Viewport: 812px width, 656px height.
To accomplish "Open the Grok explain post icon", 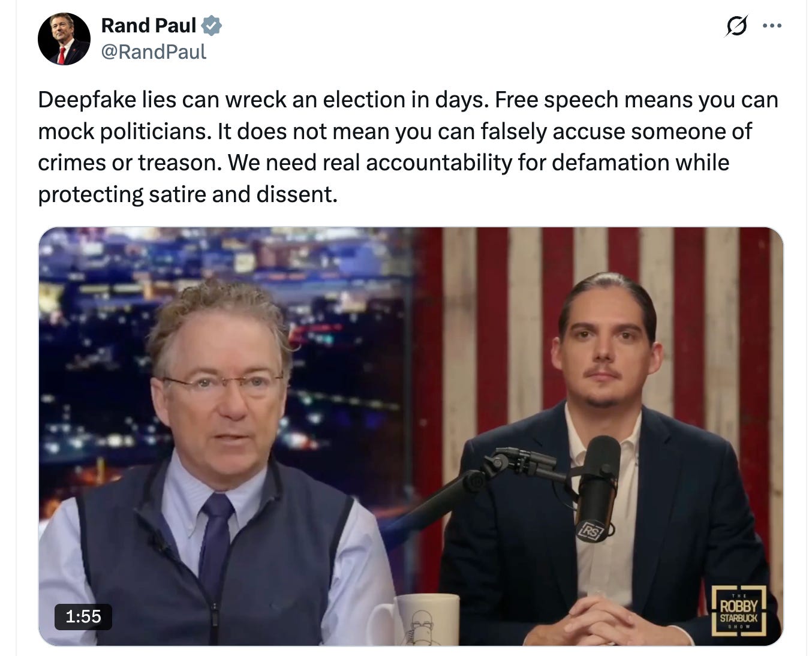I will [x=736, y=26].
